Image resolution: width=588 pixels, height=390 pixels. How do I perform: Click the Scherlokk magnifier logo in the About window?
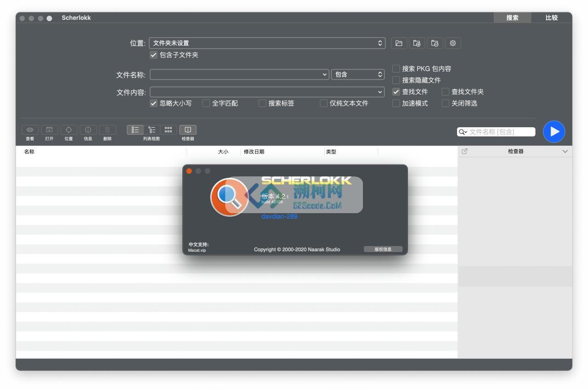229,198
